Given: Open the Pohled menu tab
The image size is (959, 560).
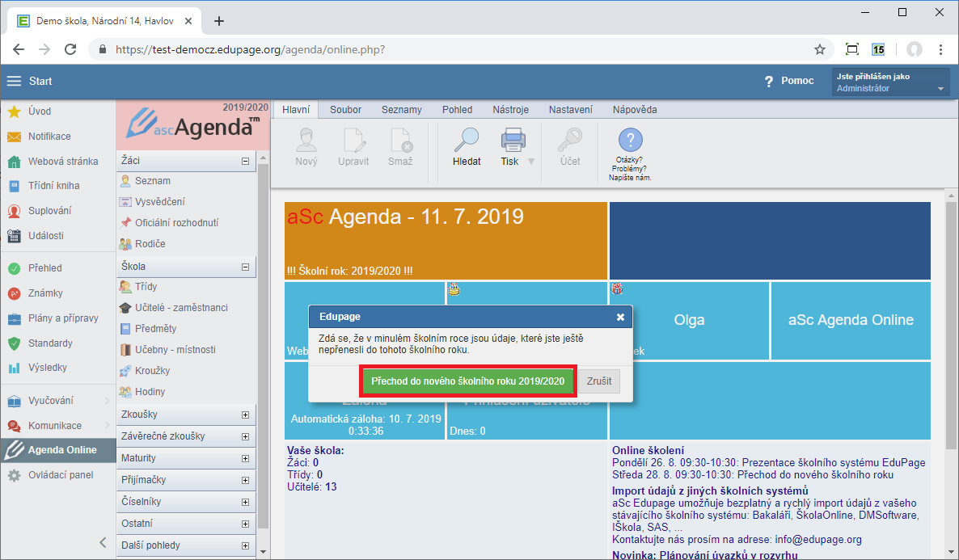Looking at the screenshot, I should click(x=458, y=109).
